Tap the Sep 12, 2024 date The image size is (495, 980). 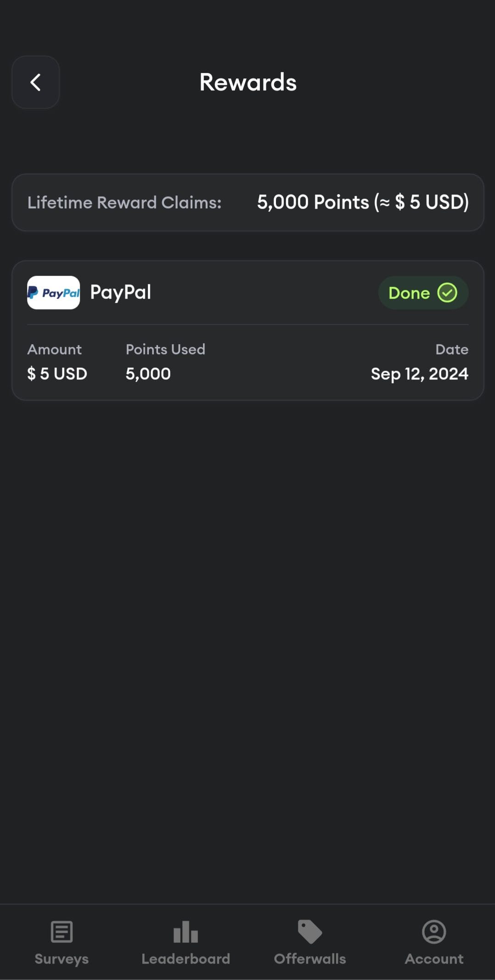(x=420, y=374)
